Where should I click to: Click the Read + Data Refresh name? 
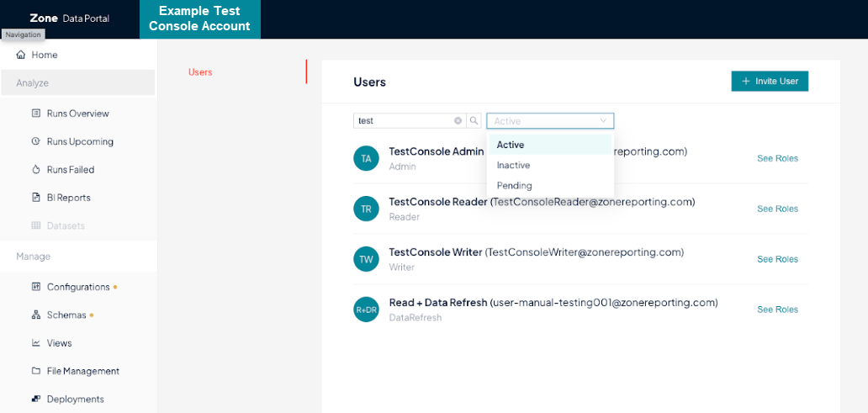[438, 303]
